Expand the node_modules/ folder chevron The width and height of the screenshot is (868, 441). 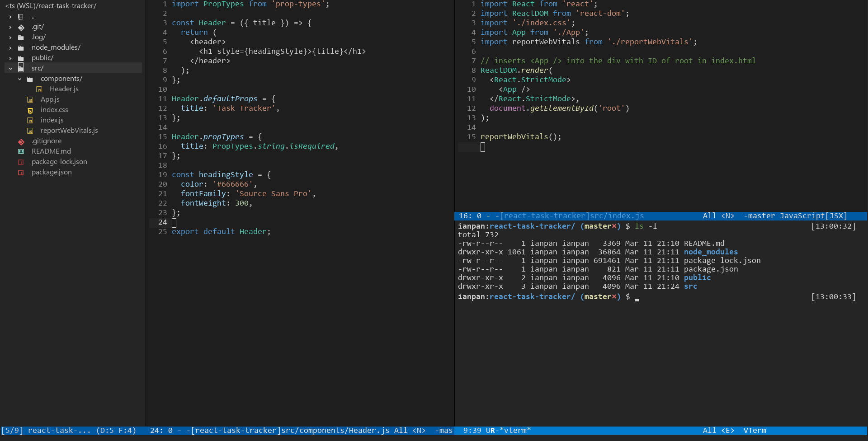pyautogui.click(x=10, y=48)
